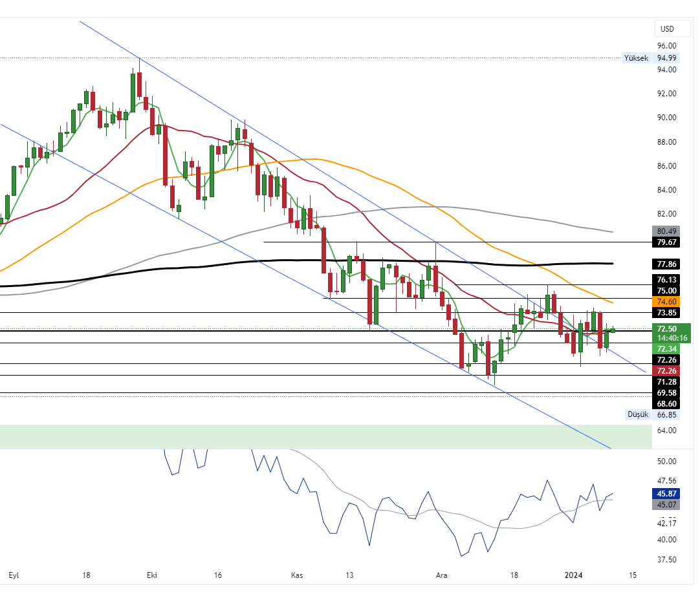The height and width of the screenshot is (607, 700).
Task: Open the USD currency dropdown
Action: click(x=667, y=28)
